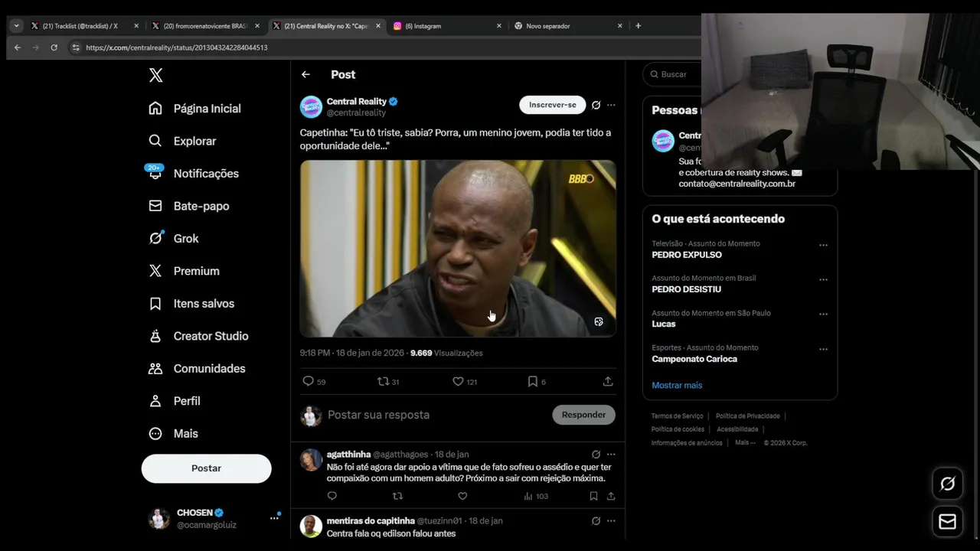
Task: Click the Responder button
Action: [x=583, y=415]
